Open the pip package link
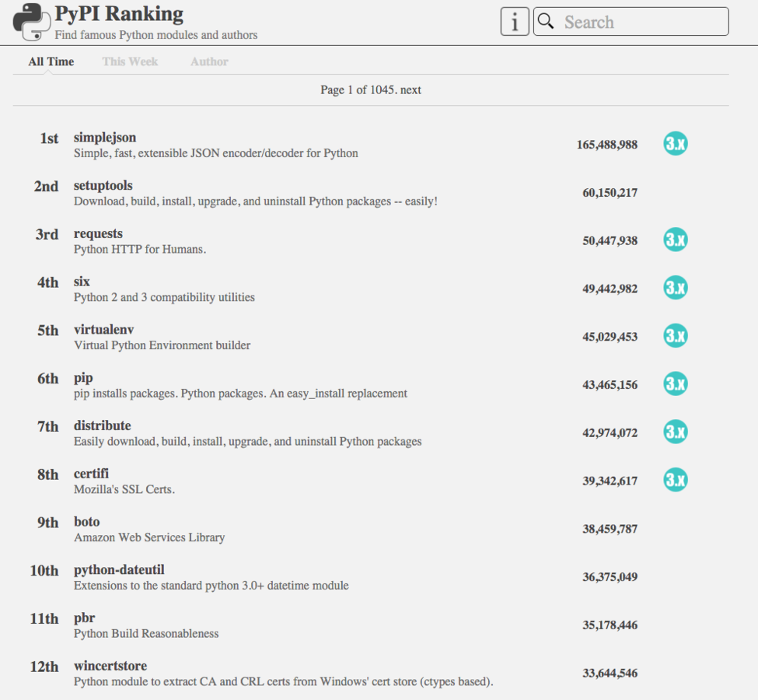 click(83, 378)
